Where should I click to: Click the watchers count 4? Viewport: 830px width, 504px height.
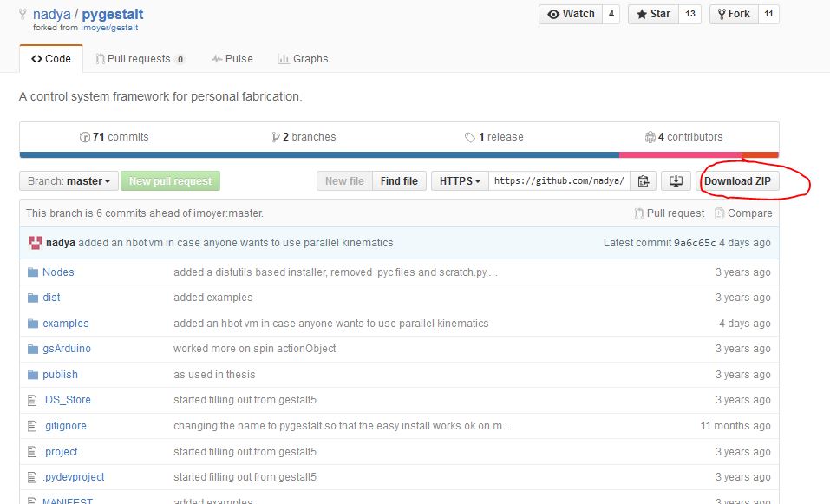pyautogui.click(x=611, y=14)
